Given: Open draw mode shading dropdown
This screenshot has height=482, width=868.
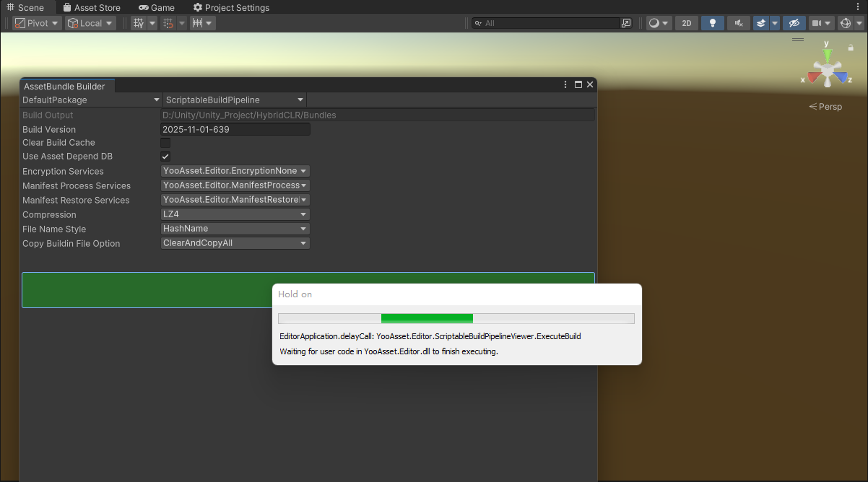Looking at the screenshot, I should 659,23.
